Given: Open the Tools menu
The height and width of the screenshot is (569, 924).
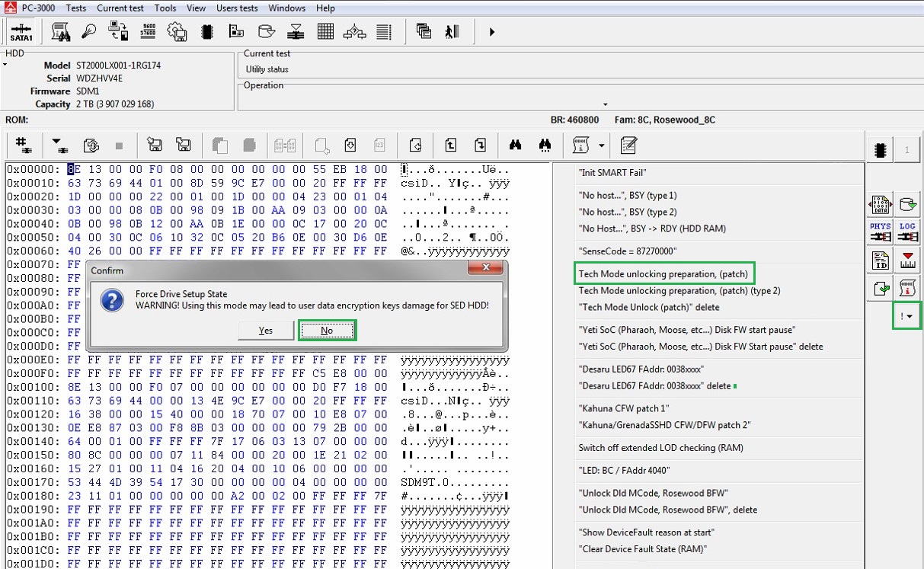Looking at the screenshot, I should coord(165,8).
